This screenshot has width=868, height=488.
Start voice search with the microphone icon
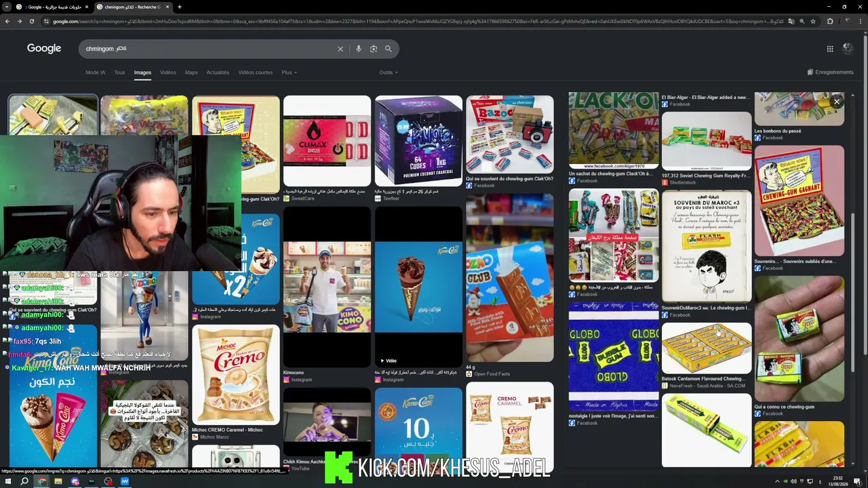[x=359, y=49]
